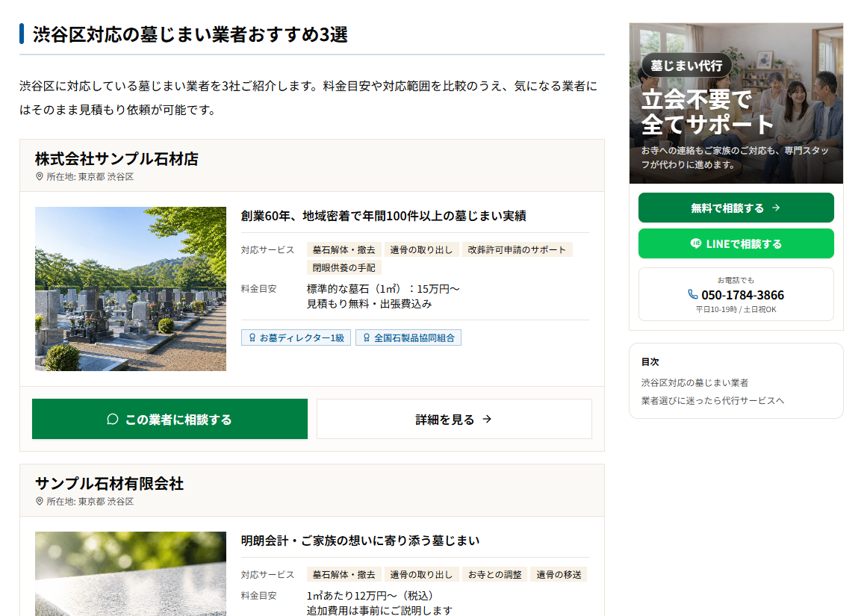The height and width of the screenshot is (616, 867).
Task: Click 標準的な墓石（1㎡）：15万円〜 price text
Action: coord(383,289)
